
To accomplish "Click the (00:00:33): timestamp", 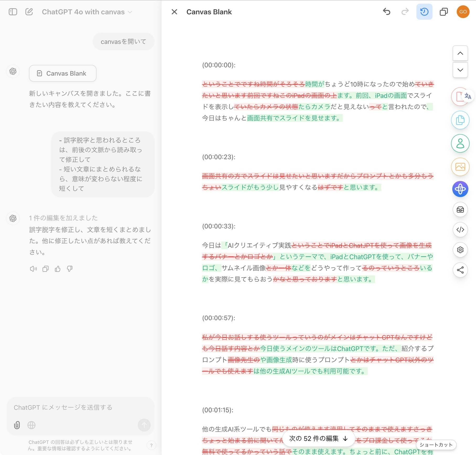I will click(219, 226).
